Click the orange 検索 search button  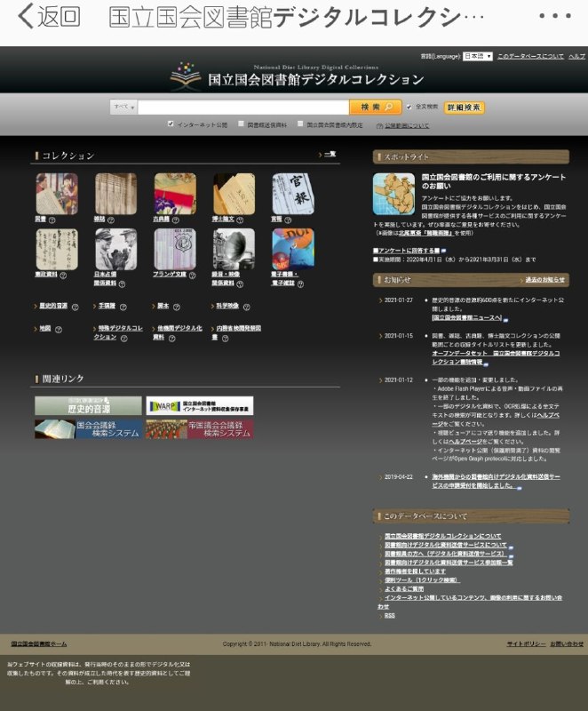pyautogui.click(x=376, y=107)
